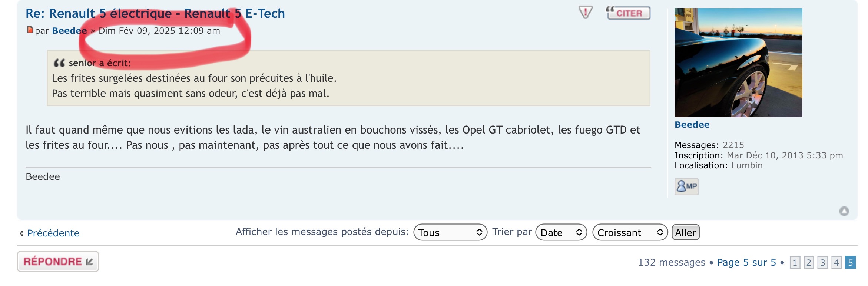The image size is (868, 286).
Task: Open Beedee's avatar car image
Action: coord(738,63)
